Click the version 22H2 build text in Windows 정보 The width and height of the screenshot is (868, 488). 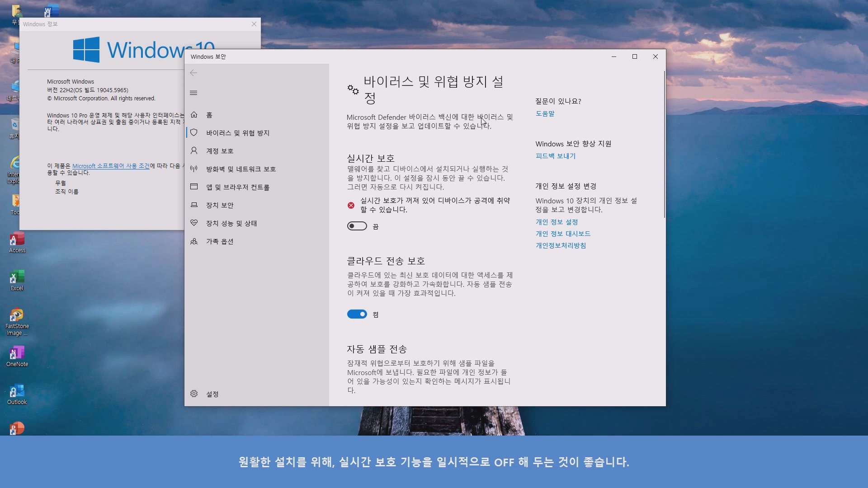click(88, 90)
